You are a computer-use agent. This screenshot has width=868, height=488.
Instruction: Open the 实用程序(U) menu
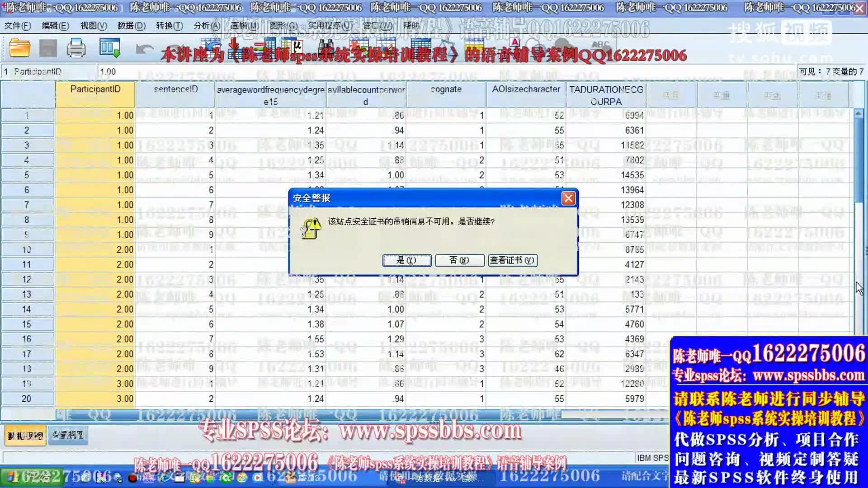330,26
